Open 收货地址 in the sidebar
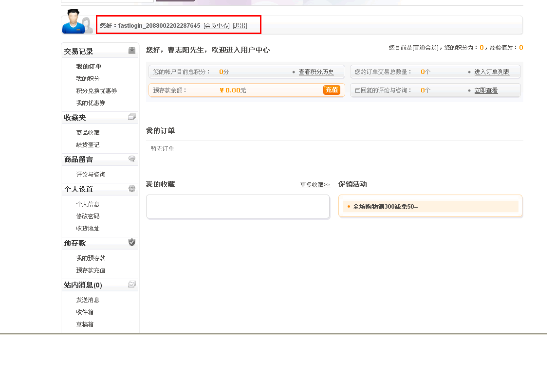 88,229
